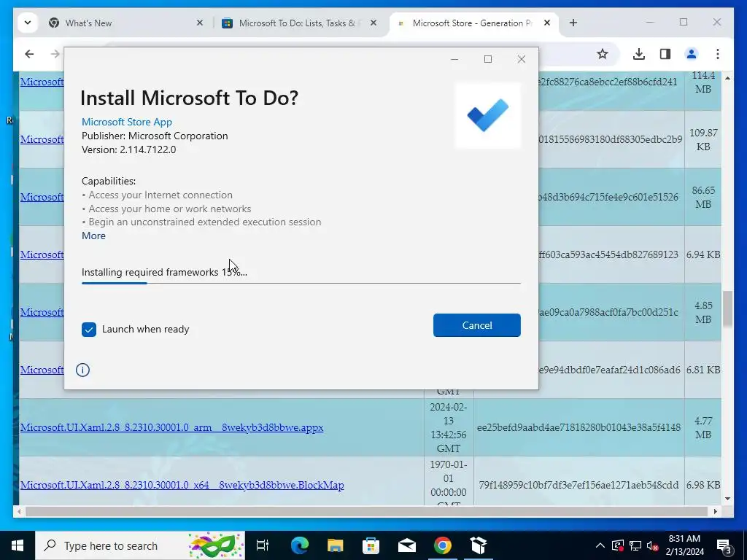Open notification center with 3 notifications
This screenshot has width=747, height=560.
tap(724, 545)
